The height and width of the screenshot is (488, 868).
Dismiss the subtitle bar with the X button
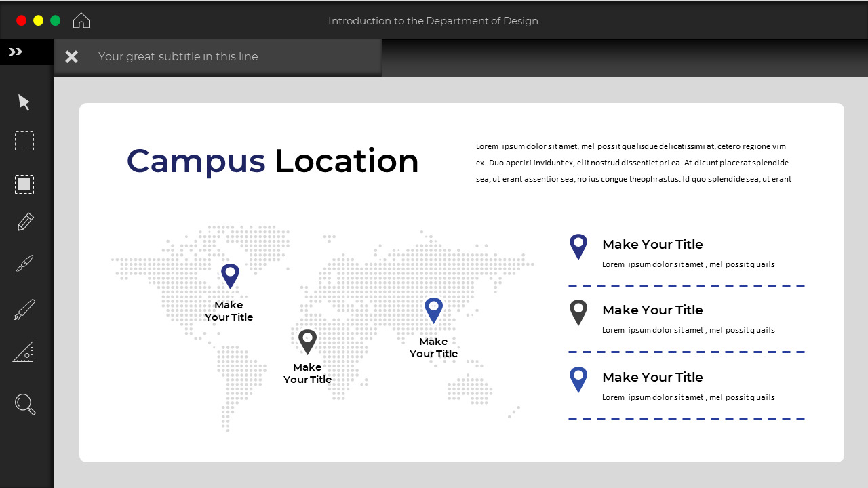pyautogui.click(x=71, y=56)
